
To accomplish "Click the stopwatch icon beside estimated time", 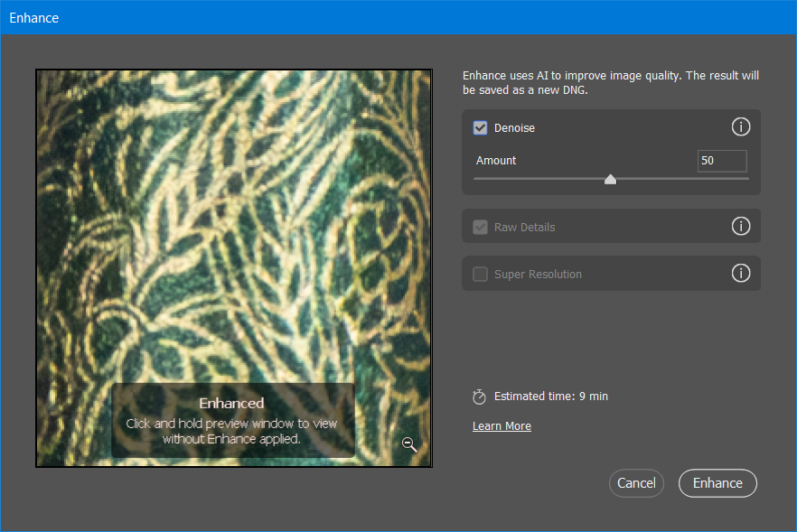I will [479, 397].
